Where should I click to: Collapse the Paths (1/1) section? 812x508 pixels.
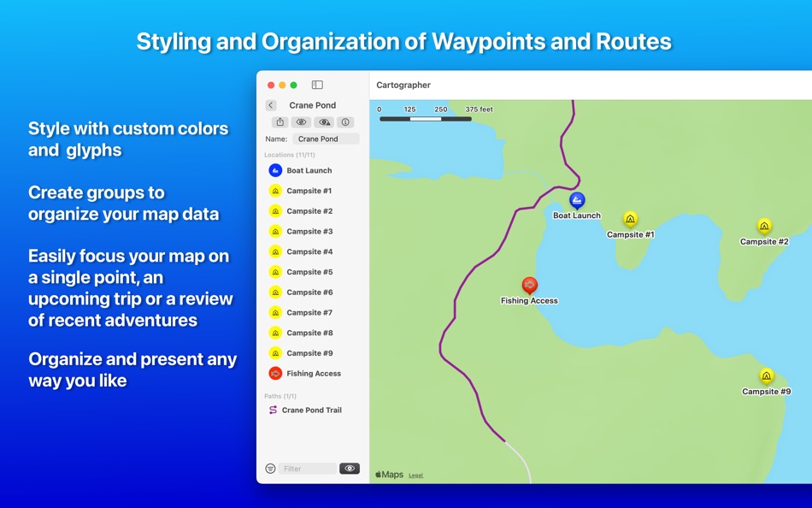click(279, 394)
